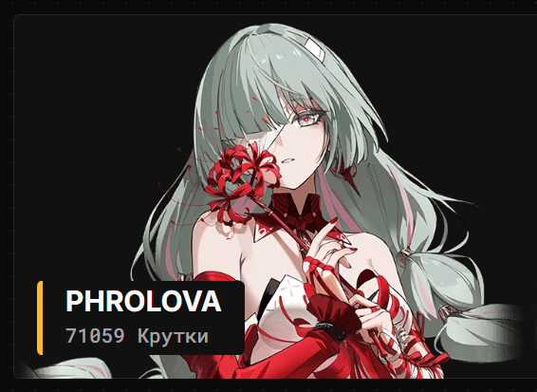Screen dimensions: 537x392
Task: Click the PHROLOVA name label
Action: (x=143, y=301)
